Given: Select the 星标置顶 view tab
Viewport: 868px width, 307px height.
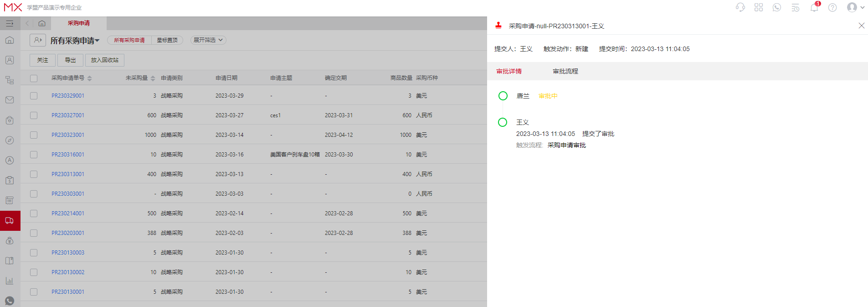Looking at the screenshot, I should (167, 40).
